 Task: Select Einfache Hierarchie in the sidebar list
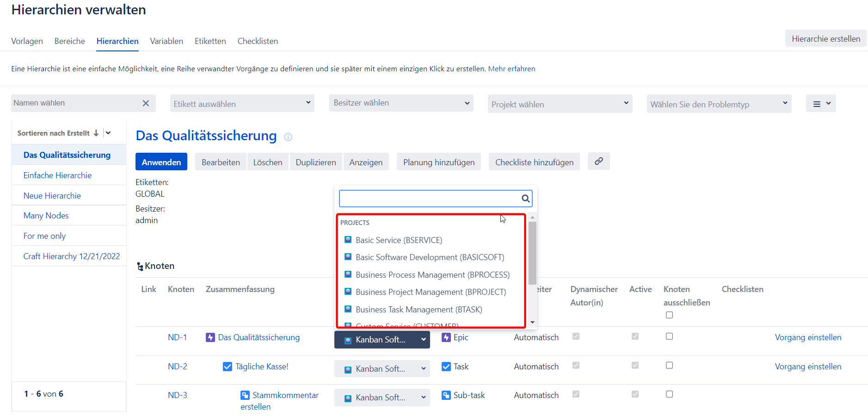pyautogui.click(x=57, y=175)
